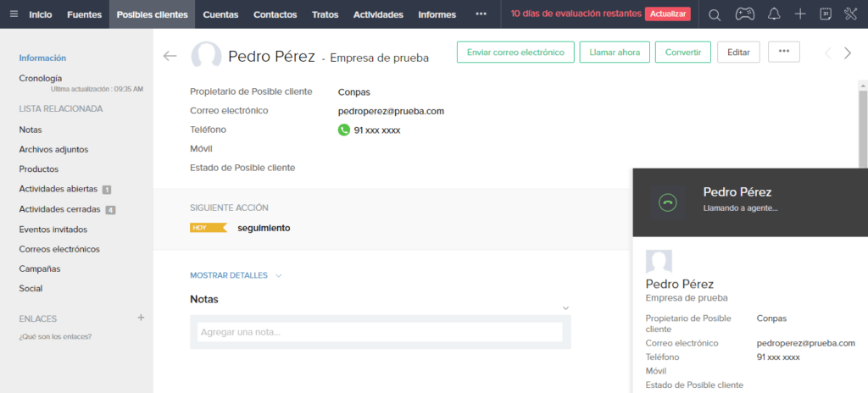The height and width of the screenshot is (393, 868).
Task: Click pedroperez@prueba.com in main details
Action: pyautogui.click(x=391, y=111)
